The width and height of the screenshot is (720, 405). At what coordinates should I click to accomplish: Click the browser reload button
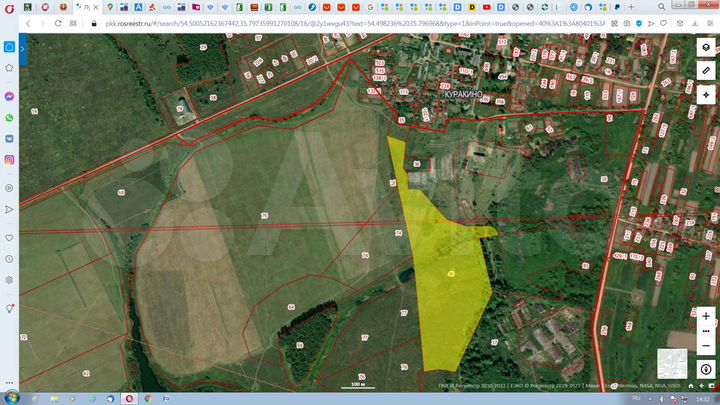[x=58, y=22]
